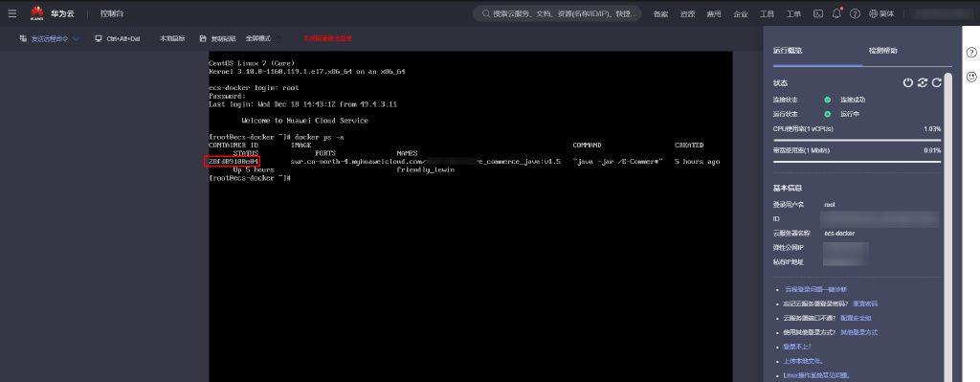This screenshot has width=980, height=382.
Task: Click the 其他登录方式 link
Action: [859, 332]
